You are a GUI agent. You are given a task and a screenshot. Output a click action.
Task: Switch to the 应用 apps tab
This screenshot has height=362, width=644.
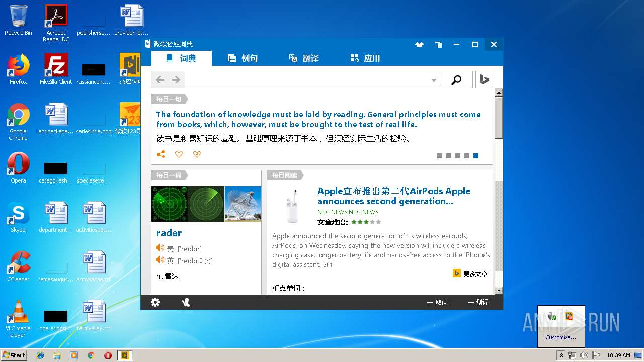point(365,58)
